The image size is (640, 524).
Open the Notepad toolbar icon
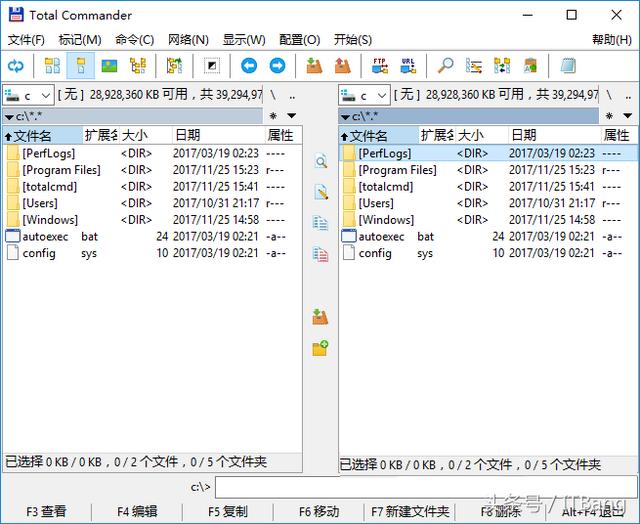(x=568, y=66)
